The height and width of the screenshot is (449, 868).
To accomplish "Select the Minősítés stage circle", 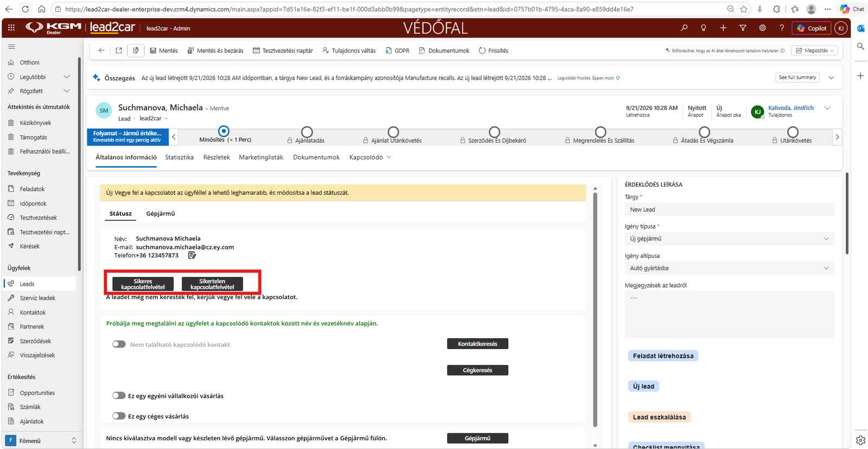I will pos(224,131).
